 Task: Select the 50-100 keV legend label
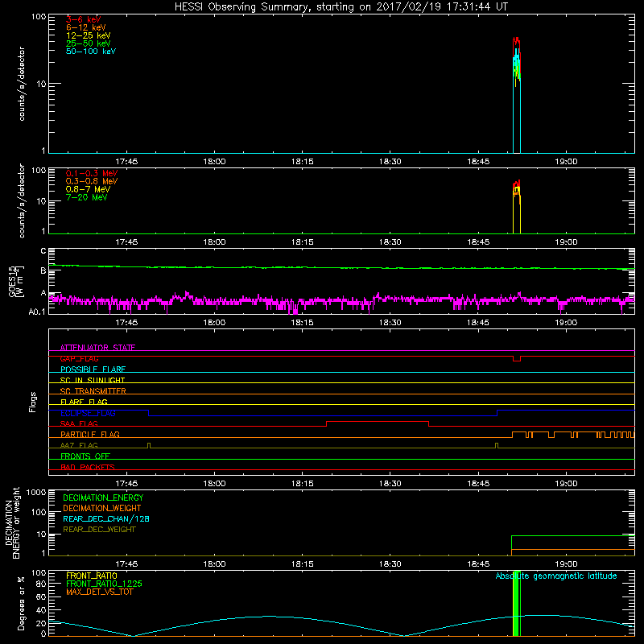click(91, 52)
